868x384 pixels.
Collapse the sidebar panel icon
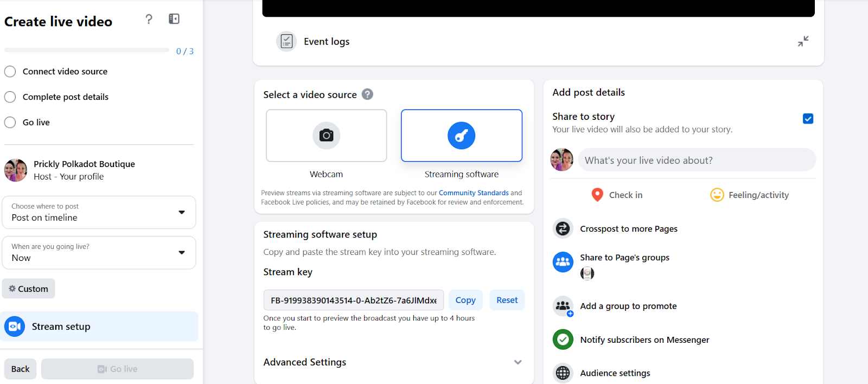point(174,19)
